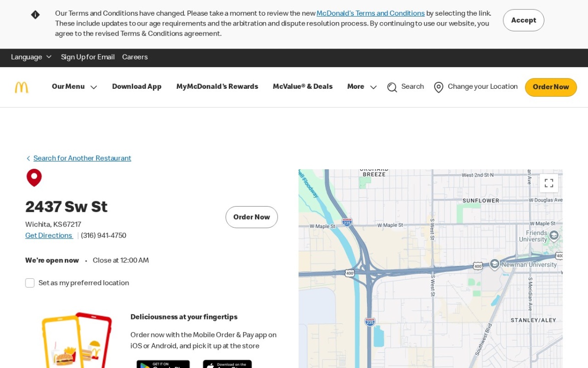Click Sign Up for Email

(x=88, y=57)
